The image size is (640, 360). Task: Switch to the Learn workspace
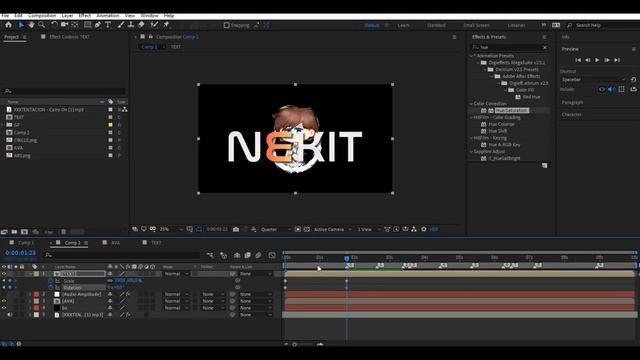(x=403, y=25)
